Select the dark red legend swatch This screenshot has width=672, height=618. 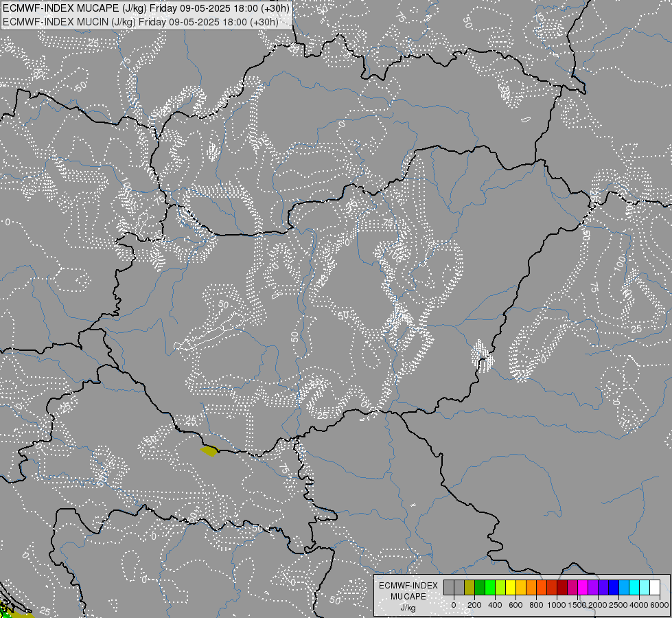point(562,587)
